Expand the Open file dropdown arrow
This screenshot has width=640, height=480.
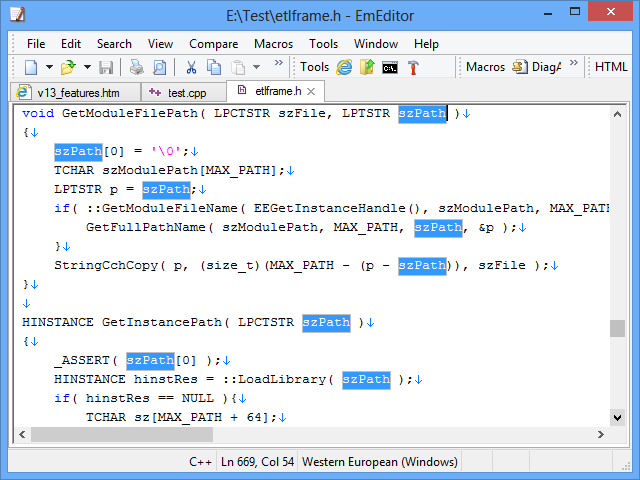(x=86, y=67)
